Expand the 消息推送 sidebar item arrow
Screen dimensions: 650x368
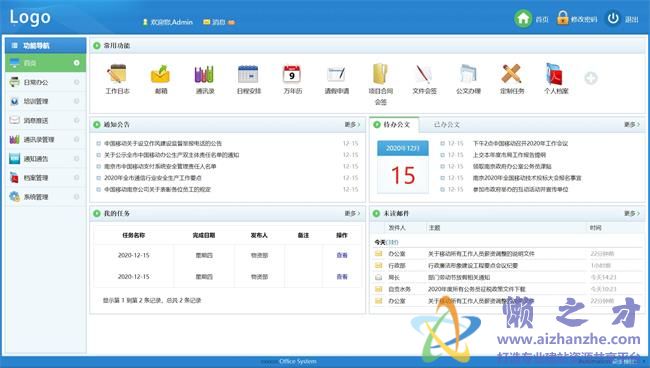tap(77, 120)
